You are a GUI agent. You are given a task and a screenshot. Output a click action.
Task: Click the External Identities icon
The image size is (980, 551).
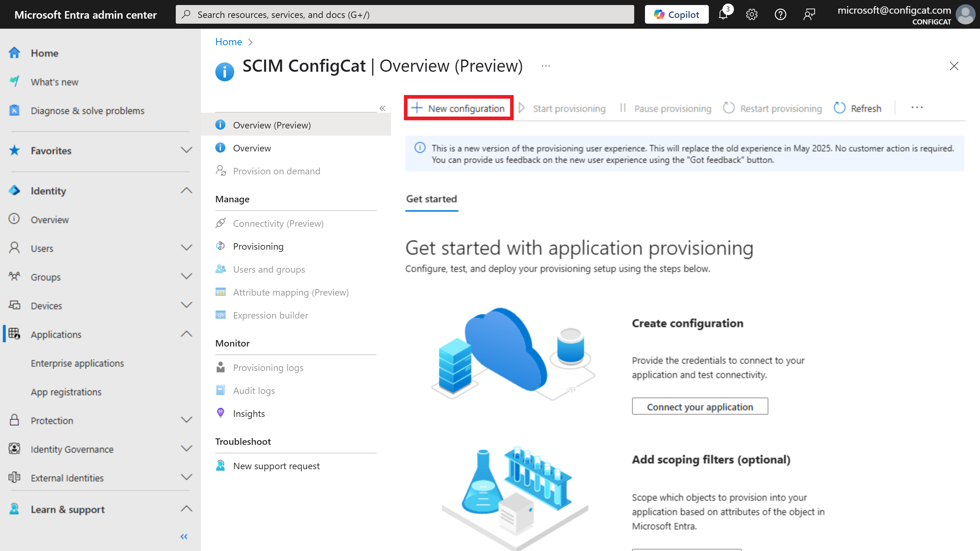tap(14, 477)
